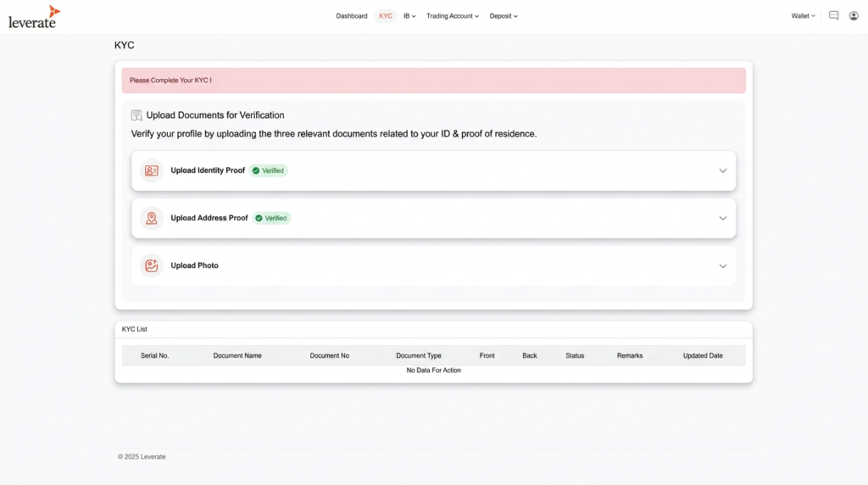Click the Document Name column header
The width and height of the screenshot is (868, 485).
237,355
